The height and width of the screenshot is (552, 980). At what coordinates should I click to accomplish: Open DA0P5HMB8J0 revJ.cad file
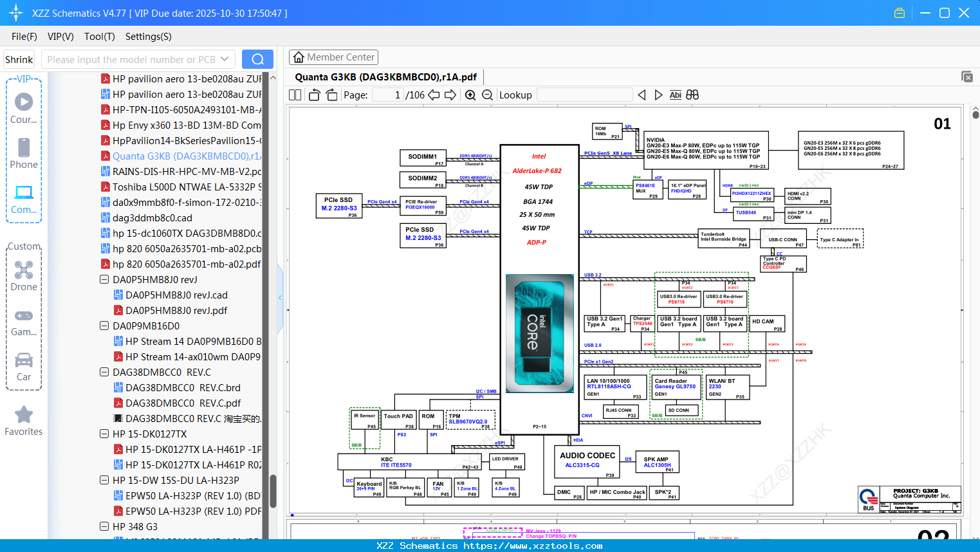click(x=171, y=295)
